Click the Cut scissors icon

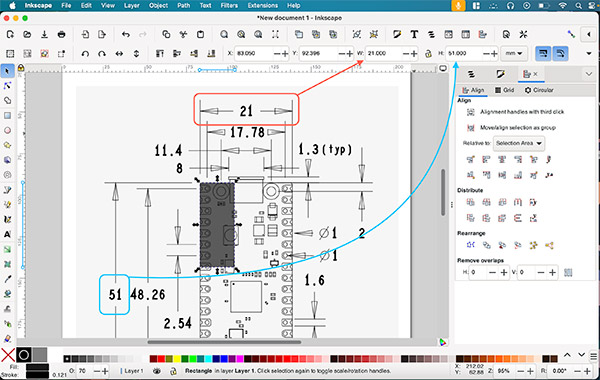point(183,34)
